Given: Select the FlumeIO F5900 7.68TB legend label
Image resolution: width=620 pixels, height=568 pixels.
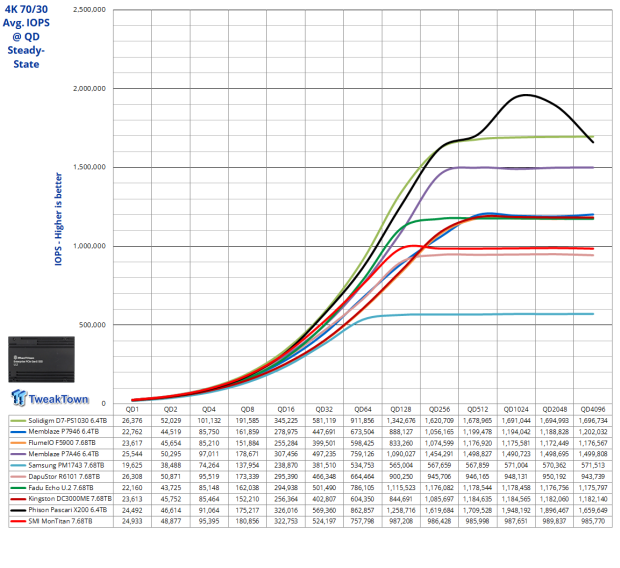Looking at the screenshot, I should point(62,443).
